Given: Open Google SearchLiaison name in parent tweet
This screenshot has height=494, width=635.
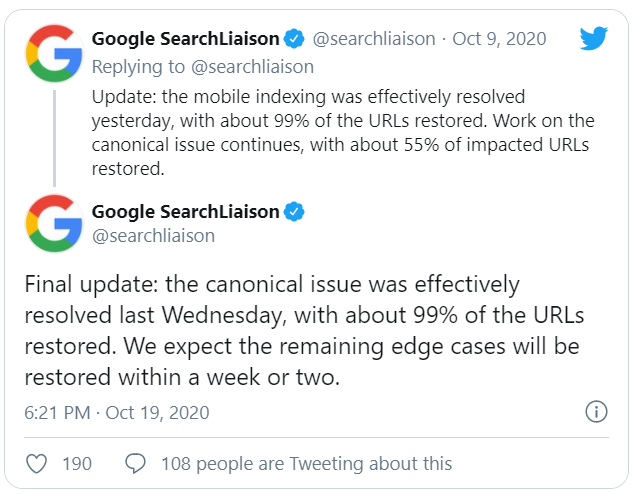Looking at the screenshot, I should [x=185, y=39].
